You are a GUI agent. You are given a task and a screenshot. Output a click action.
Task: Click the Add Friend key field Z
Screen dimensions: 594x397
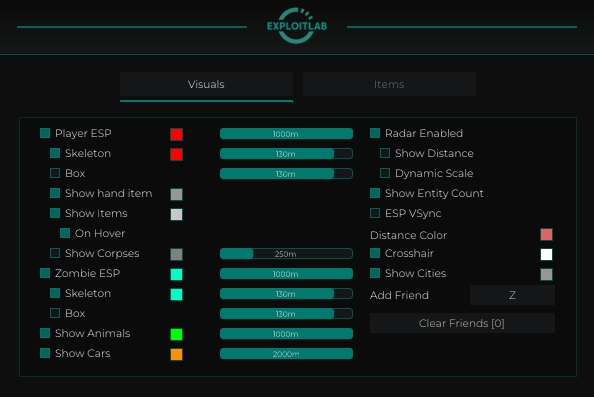point(512,295)
